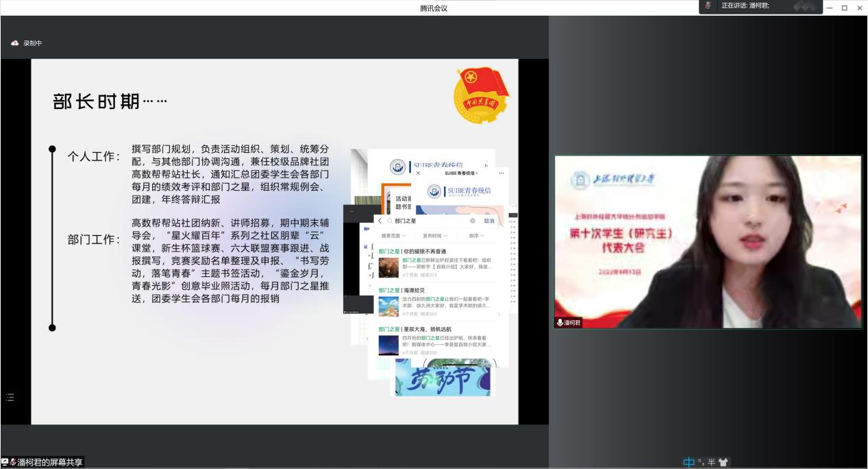Toggle the IME punctuation mode button
Image resolution: width=868 pixels, height=469 pixels.
[x=700, y=462]
